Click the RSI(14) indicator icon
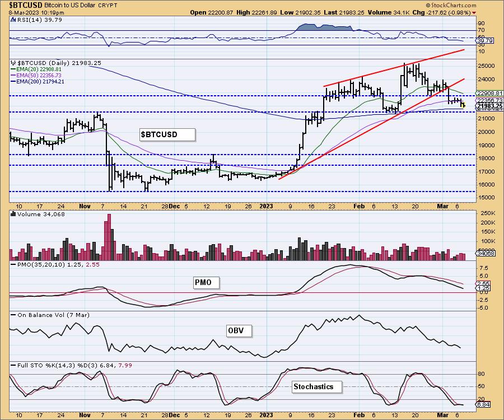Viewport: 504px width, 420px height. (x=13, y=20)
